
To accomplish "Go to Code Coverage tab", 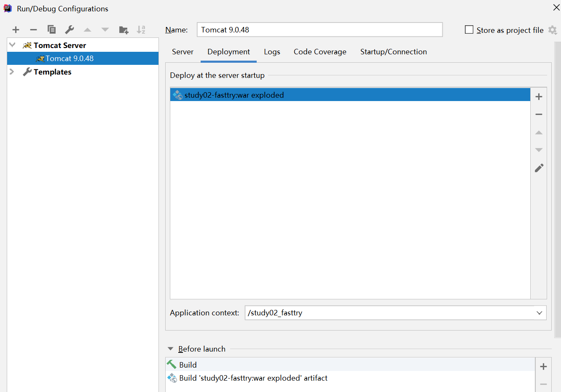I will (320, 52).
